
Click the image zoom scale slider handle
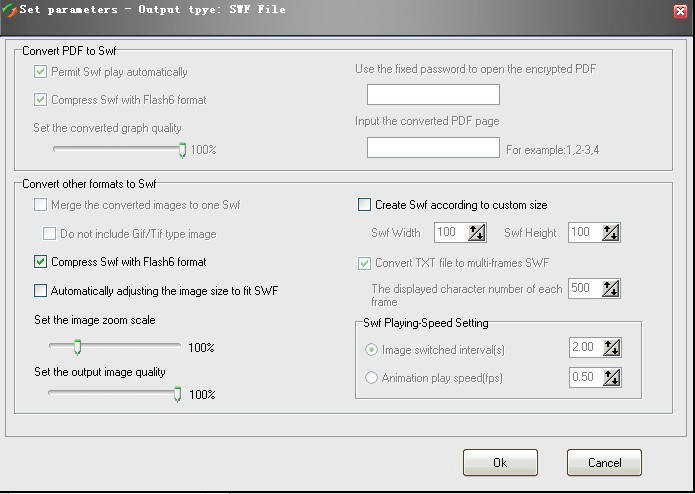click(77, 347)
